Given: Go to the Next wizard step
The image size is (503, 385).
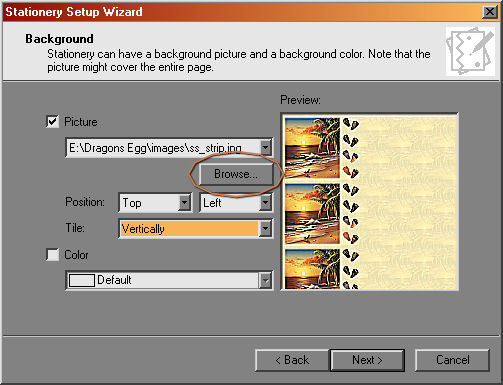Looking at the screenshot, I should (x=367, y=360).
